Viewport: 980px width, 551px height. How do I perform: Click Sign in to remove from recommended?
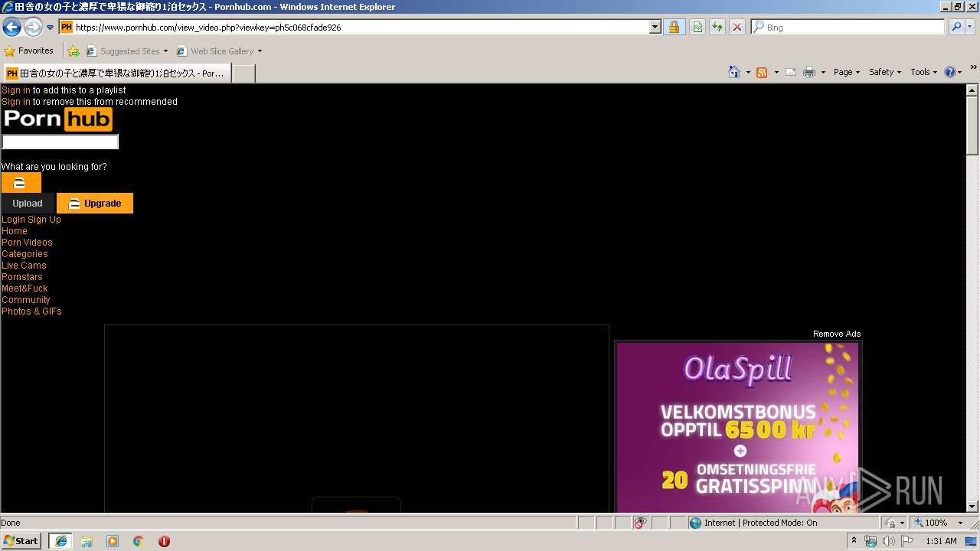16,102
